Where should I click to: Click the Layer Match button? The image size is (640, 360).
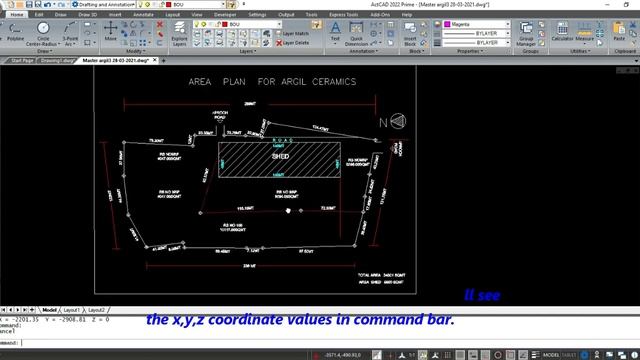tap(292, 33)
